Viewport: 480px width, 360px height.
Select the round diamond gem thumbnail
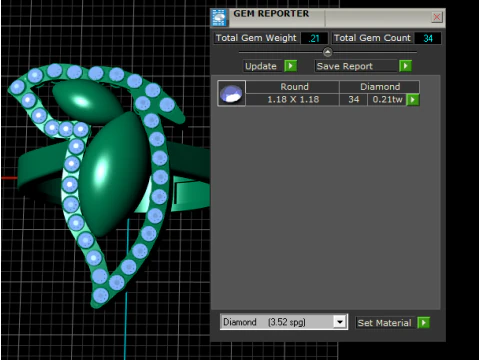click(231, 93)
